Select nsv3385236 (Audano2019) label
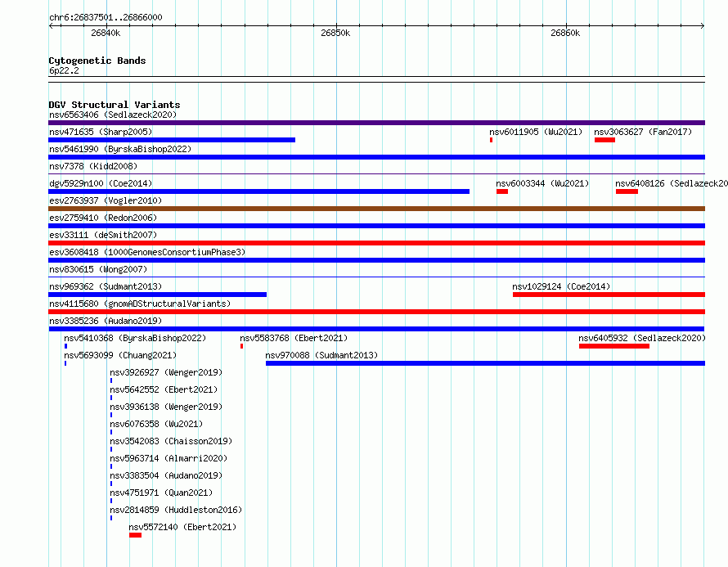Screen dimensions: 728x567 [106, 321]
